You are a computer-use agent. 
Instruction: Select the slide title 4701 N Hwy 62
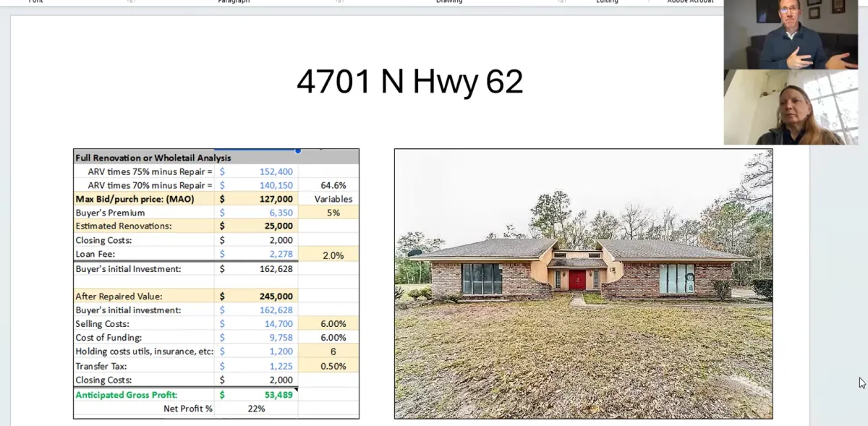(x=409, y=82)
